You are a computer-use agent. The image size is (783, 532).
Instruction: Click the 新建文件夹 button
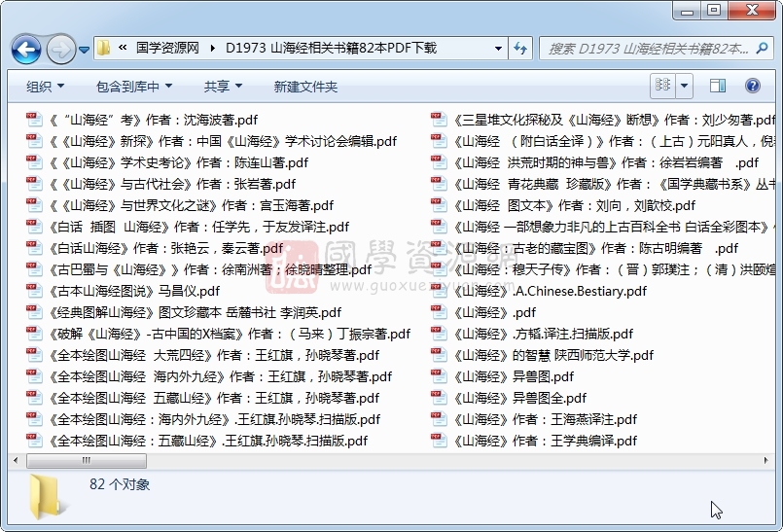[305, 87]
